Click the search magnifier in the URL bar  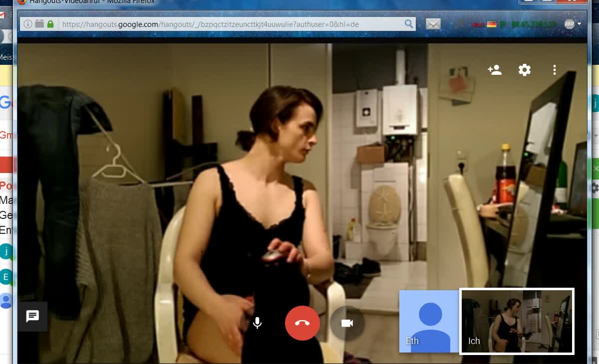click(x=409, y=24)
